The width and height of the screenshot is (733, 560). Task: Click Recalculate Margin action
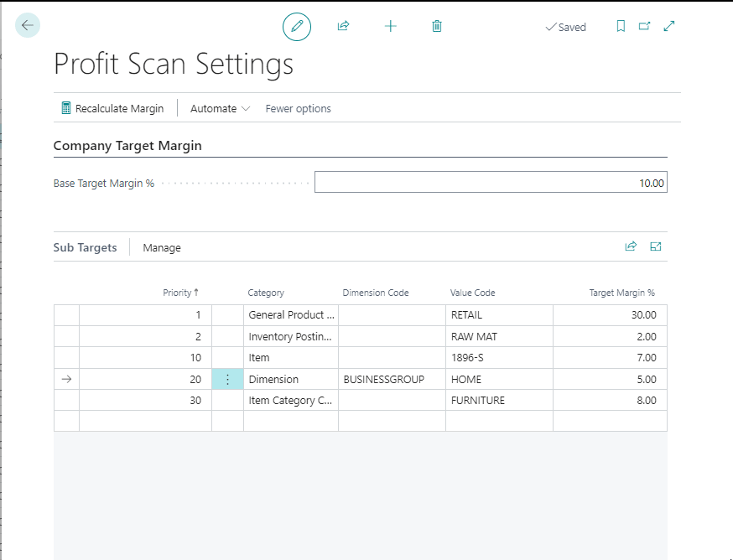pyautogui.click(x=112, y=108)
